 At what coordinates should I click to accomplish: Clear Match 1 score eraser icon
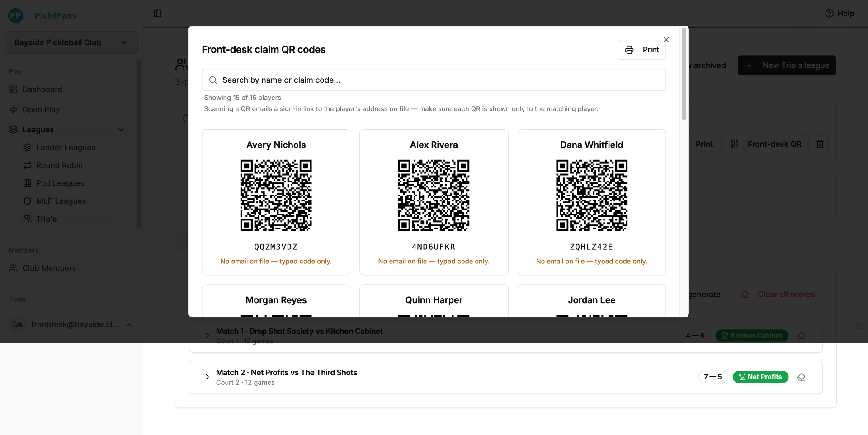click(x=801, y=336)
